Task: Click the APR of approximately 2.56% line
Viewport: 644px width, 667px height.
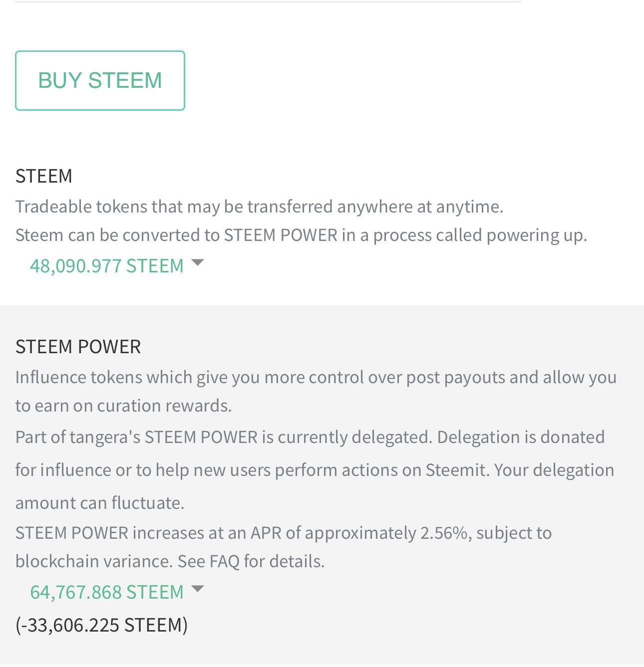Action: [x=283, y=533]
